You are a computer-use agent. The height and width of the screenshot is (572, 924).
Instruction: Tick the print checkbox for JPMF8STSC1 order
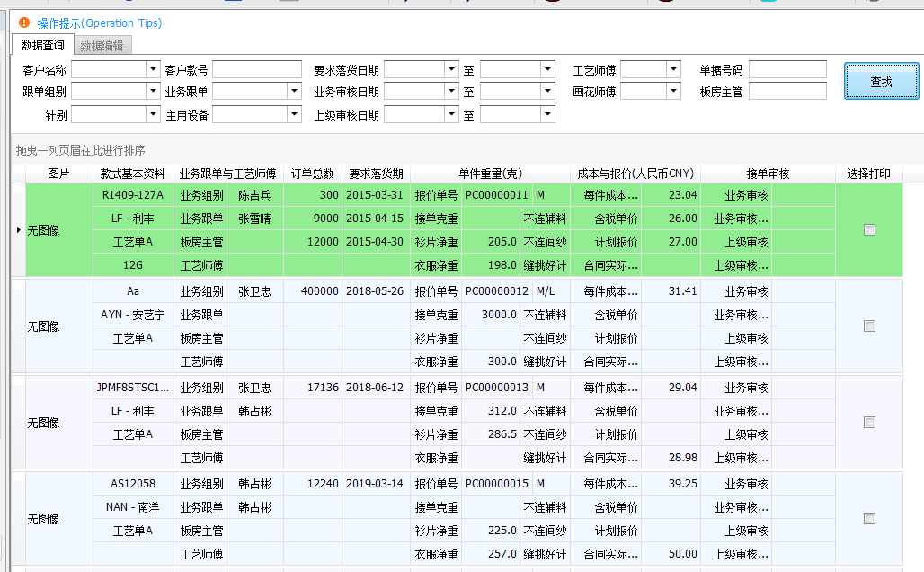[x=869, y=422]
